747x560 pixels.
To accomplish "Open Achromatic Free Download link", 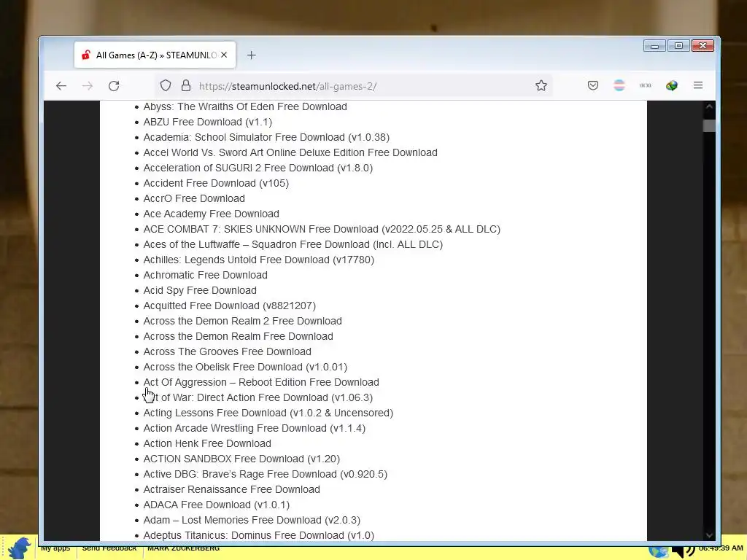I will coord(205,275).
